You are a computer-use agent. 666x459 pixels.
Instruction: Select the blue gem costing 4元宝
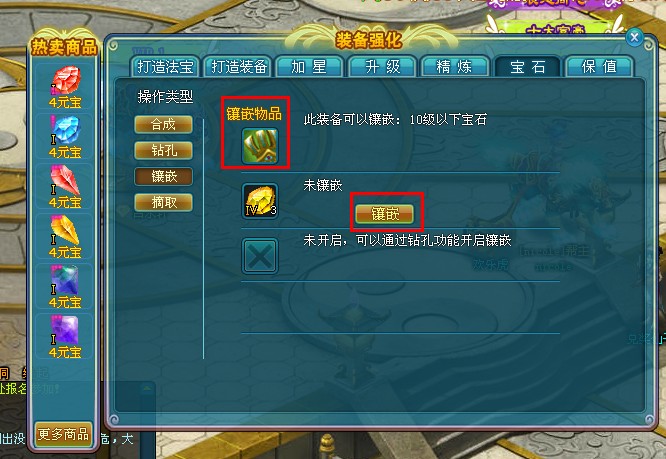[x=65, y=130]
